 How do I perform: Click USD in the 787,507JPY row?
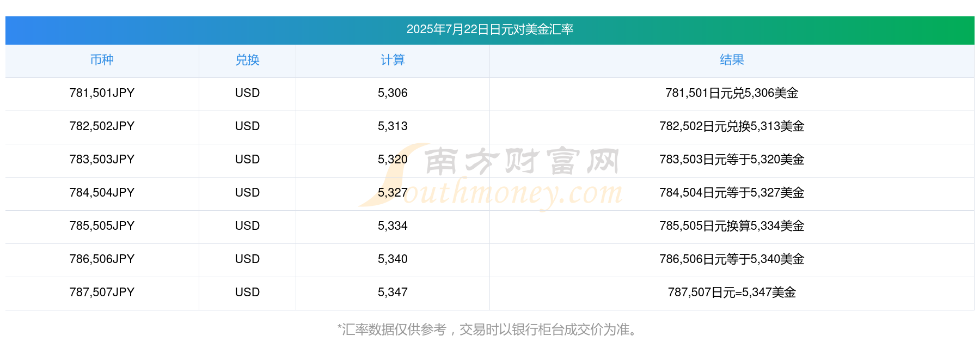(247, 292)
